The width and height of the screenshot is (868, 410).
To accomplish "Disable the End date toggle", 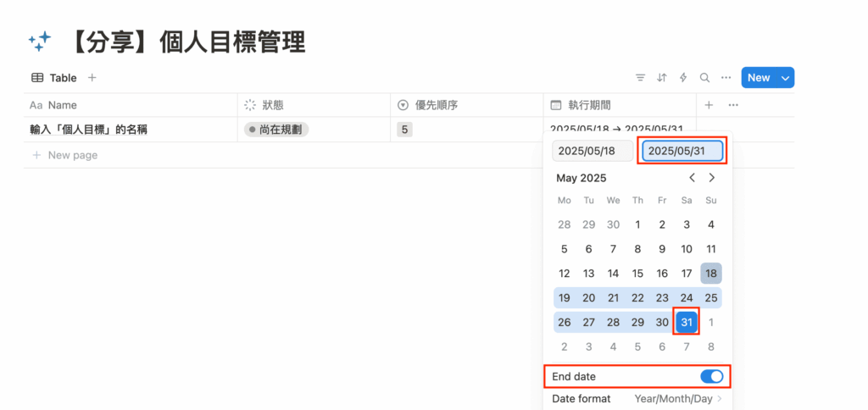I will coord(711,376).
